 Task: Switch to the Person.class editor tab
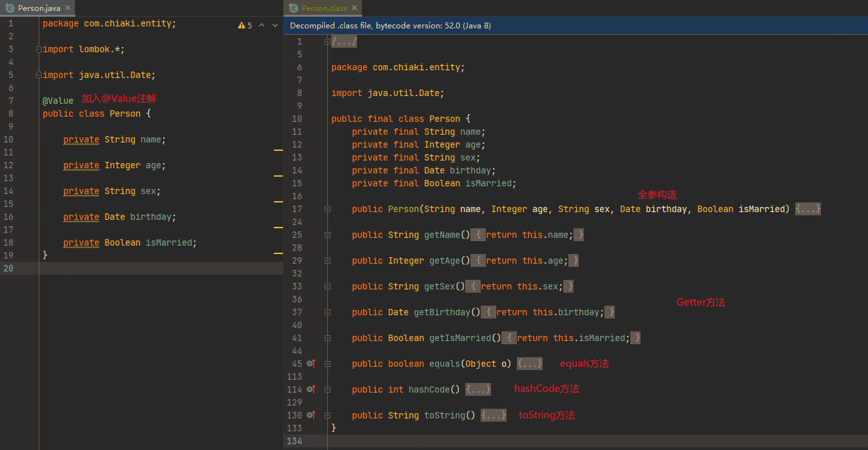[323, 8]
